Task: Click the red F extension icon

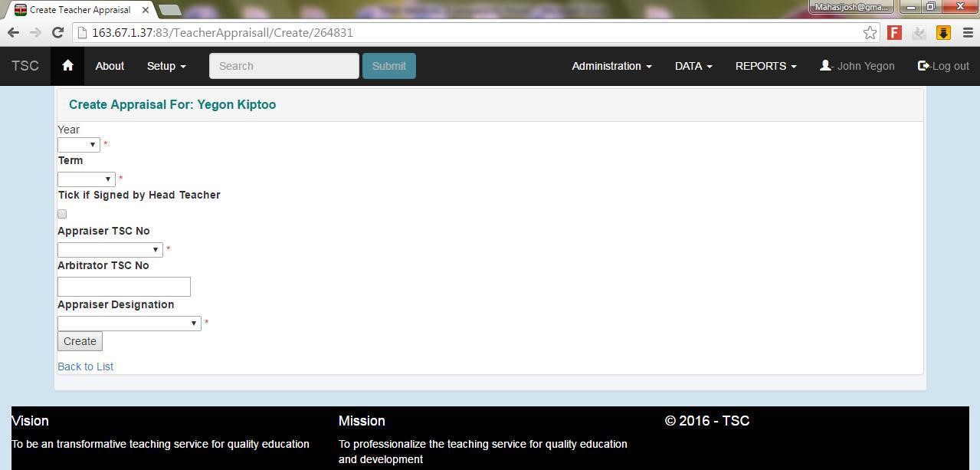Action: click(894, 32)
